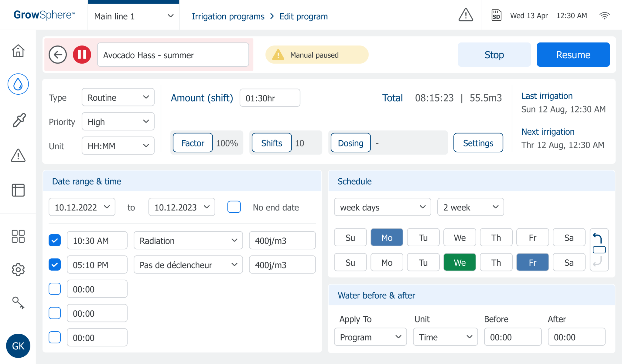Check the No end date box
Screen dimensions: 622x364
pyautogui.click(x=234, y=207)
